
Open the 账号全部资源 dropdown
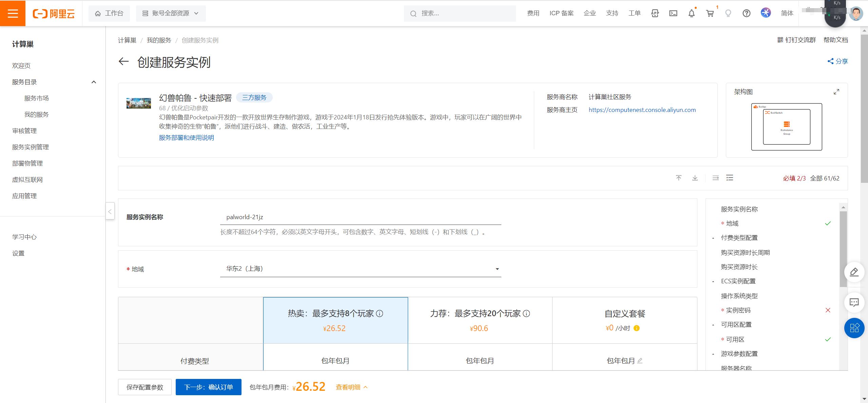(171, 13)
